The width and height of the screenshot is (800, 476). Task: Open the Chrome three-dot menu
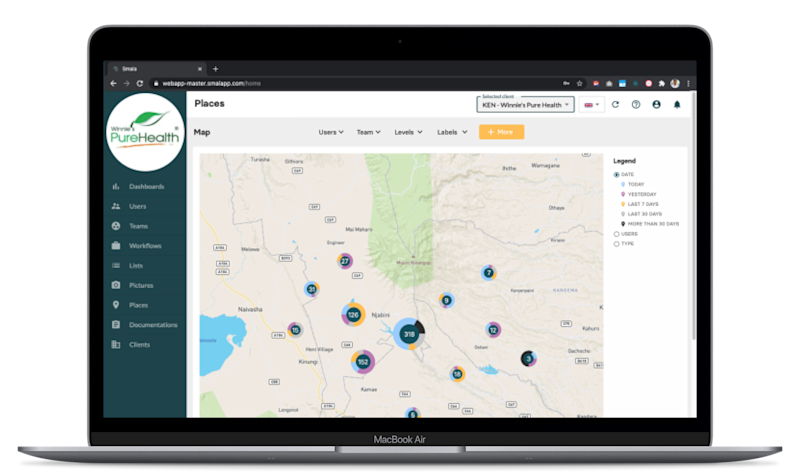pos(688,84)
